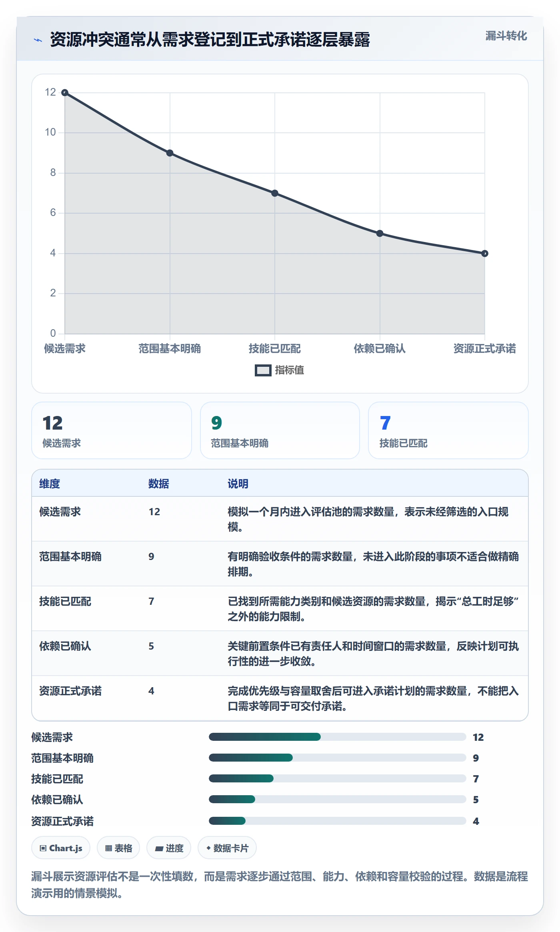Image resolution: width=560 pixels, height=932 pixels.
Task: Select the 候选需求 data point on the chart
Action: [65, 93]
